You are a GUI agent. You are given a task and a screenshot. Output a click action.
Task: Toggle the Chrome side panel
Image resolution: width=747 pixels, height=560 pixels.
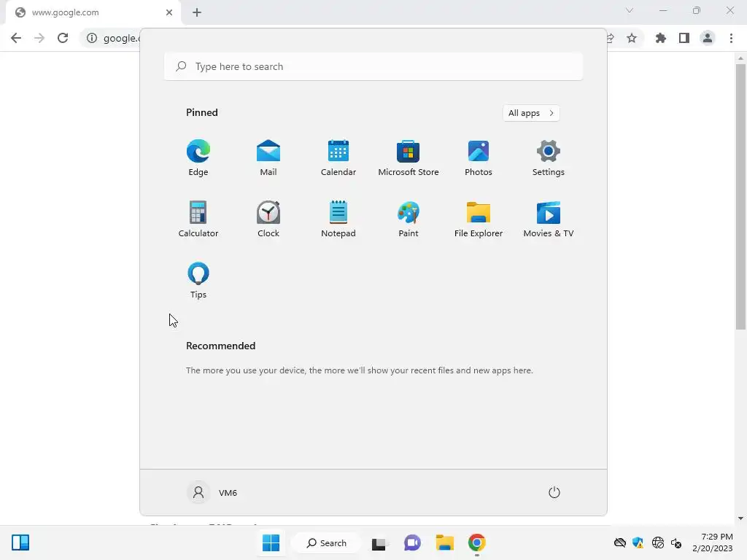(x=684, y=38)
